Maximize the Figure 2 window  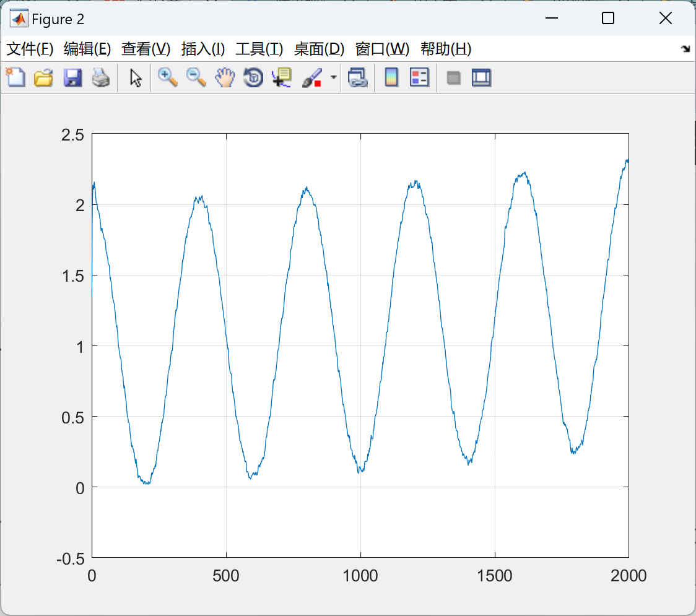608,18
